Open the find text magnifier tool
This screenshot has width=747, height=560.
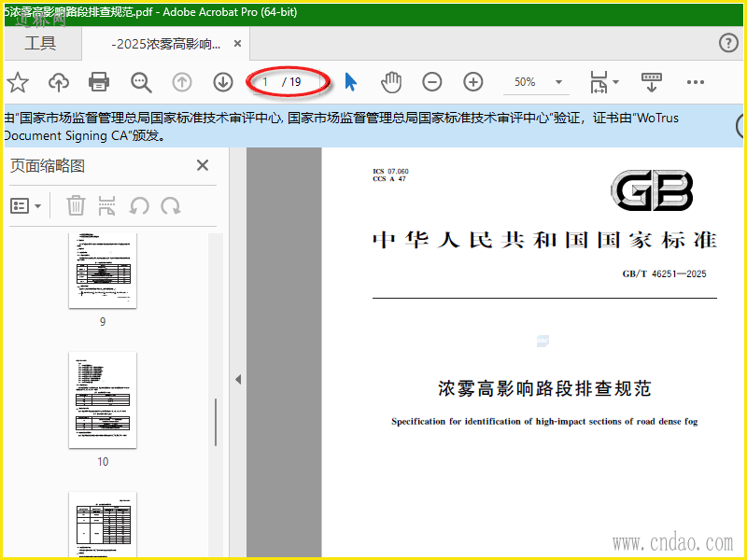[x=141, y=82]
